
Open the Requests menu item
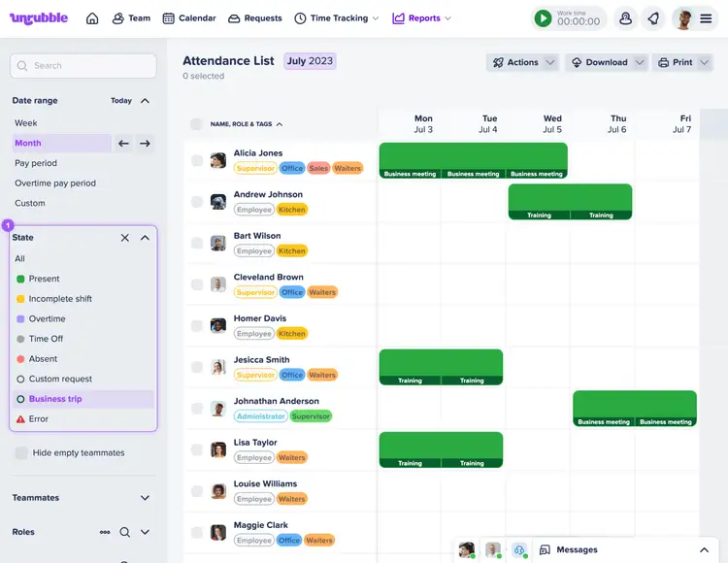pos(255,18)
